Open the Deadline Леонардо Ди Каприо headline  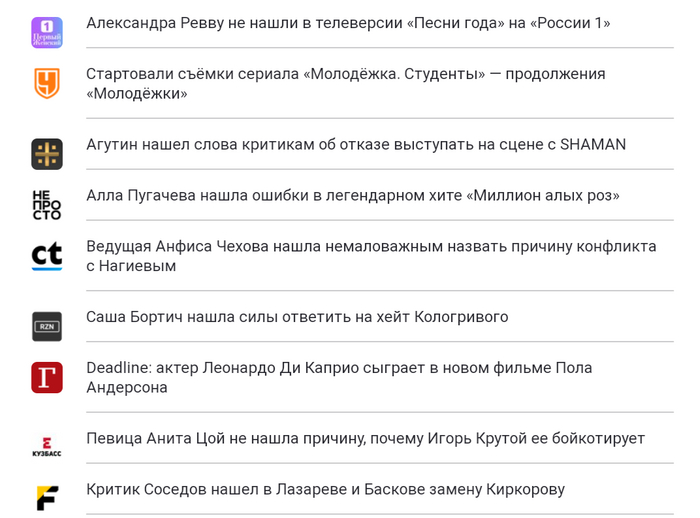point(339,368)
